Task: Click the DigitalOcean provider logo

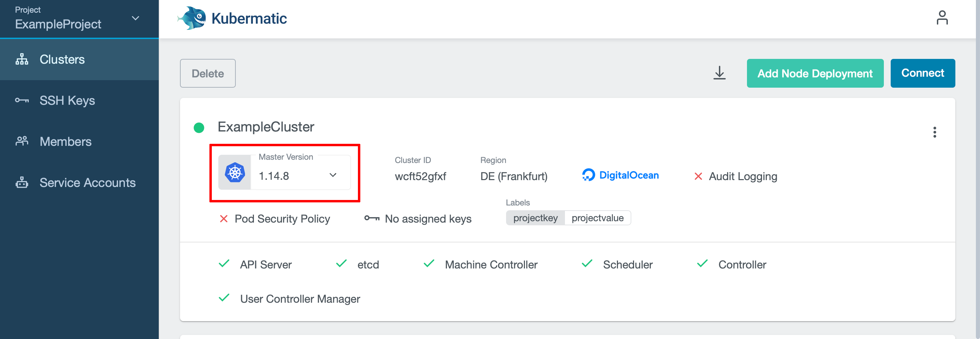Action: coord(620,175)
